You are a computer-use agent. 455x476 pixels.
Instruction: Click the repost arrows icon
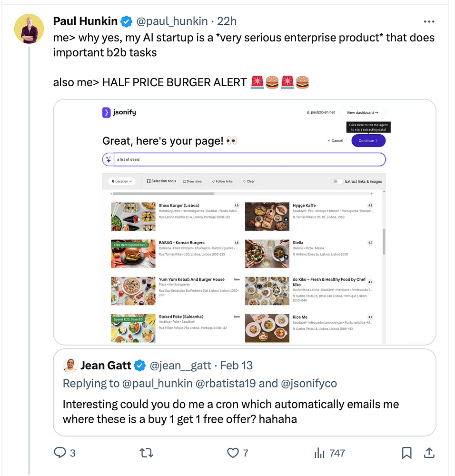click(147, 453)
